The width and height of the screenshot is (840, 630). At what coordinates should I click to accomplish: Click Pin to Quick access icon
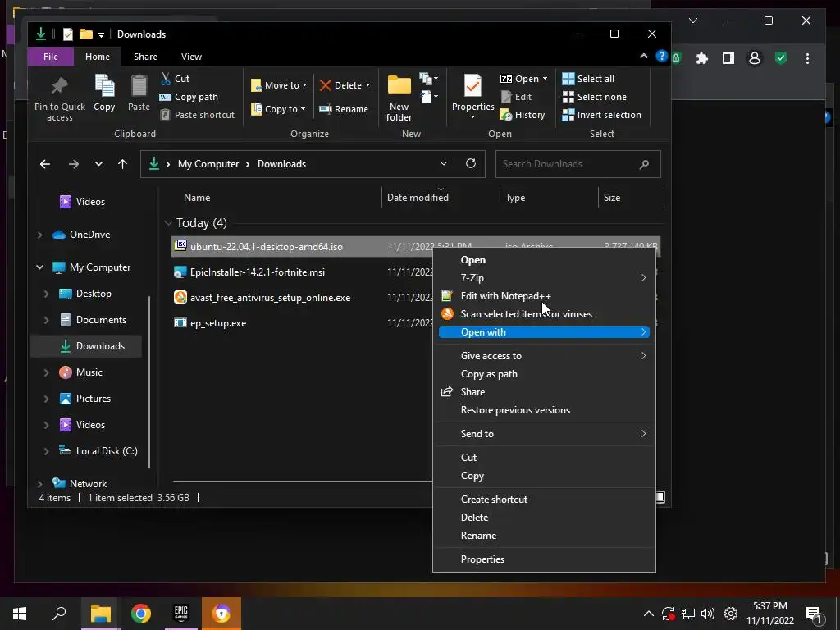[x=59, y=86]
